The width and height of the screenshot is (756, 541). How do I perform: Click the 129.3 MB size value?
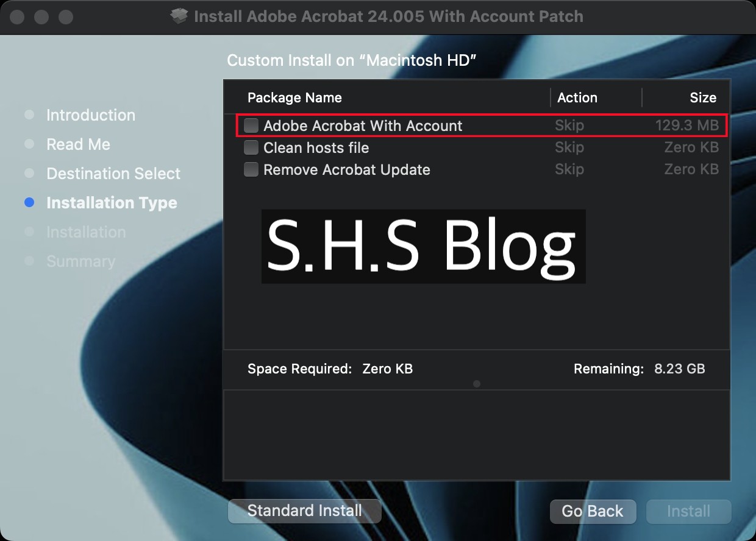click(687, 126)
